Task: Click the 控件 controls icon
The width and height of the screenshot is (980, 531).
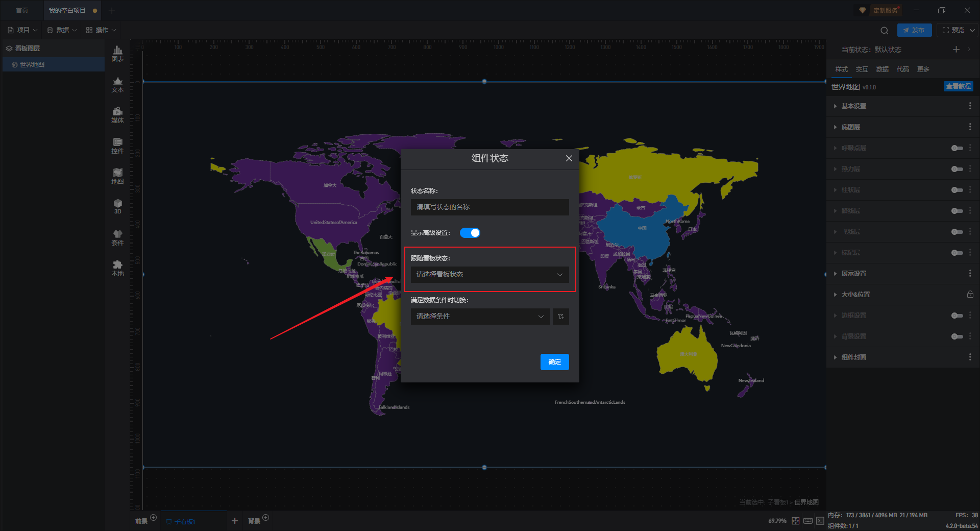Action: (117, 146)
